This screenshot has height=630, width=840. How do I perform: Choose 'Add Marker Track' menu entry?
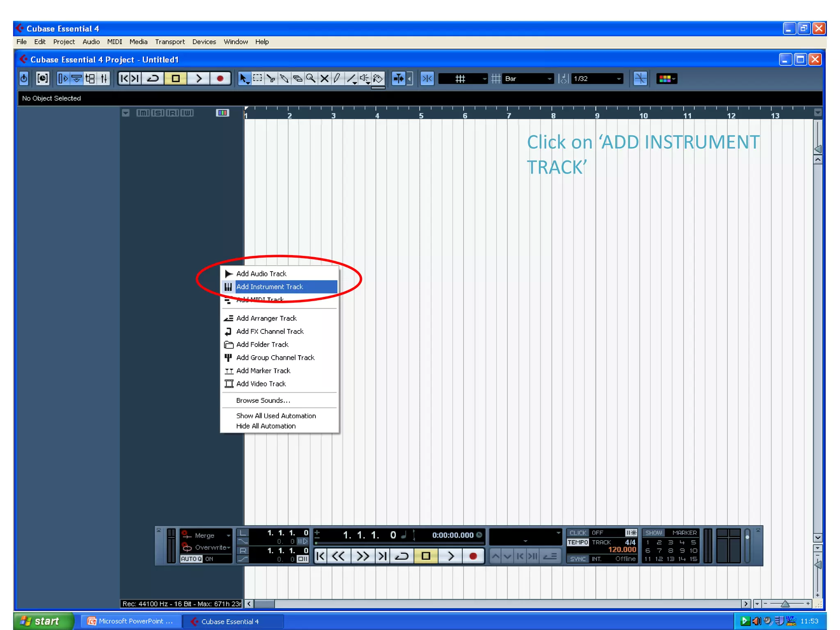(280, 371)
